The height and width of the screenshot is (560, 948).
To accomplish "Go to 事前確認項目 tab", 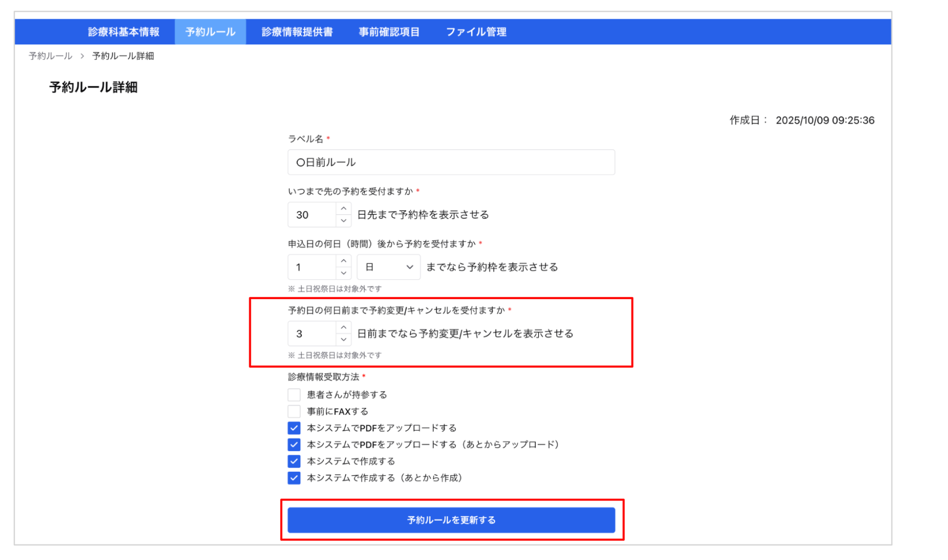I will 389,32.
